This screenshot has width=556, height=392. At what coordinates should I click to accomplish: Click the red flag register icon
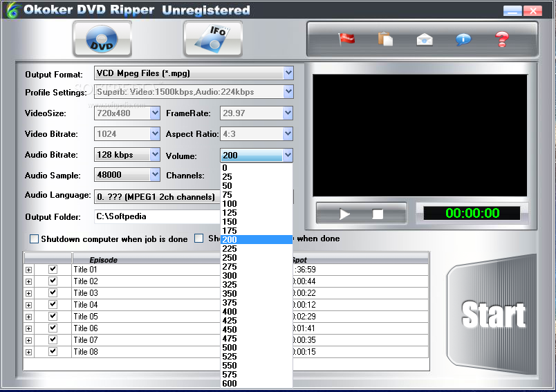(346, 39)
